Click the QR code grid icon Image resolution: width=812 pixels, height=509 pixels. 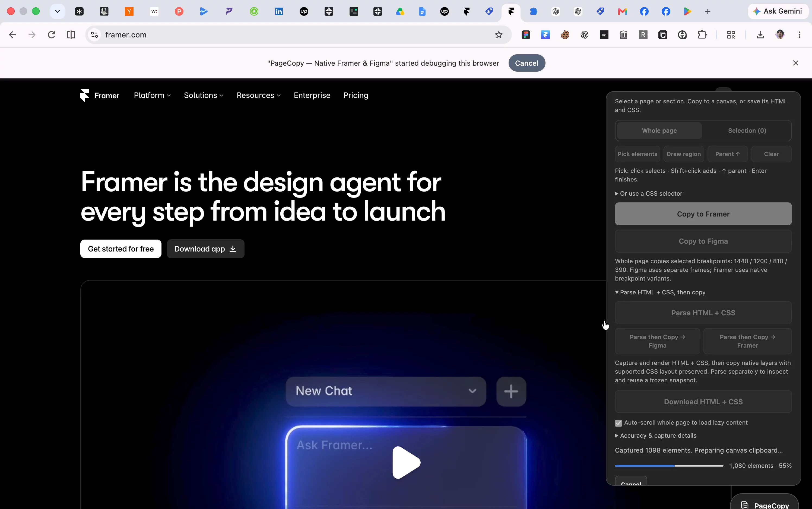point(731,35)
